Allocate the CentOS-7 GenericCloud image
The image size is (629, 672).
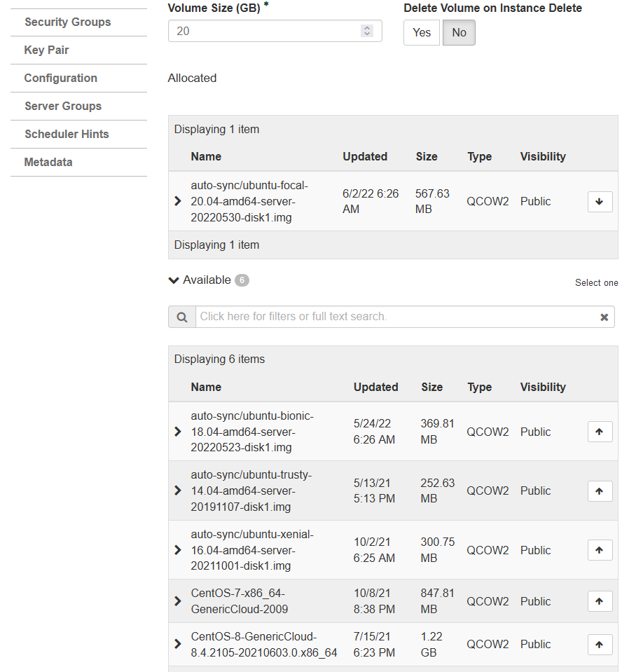tap(600, 601)
